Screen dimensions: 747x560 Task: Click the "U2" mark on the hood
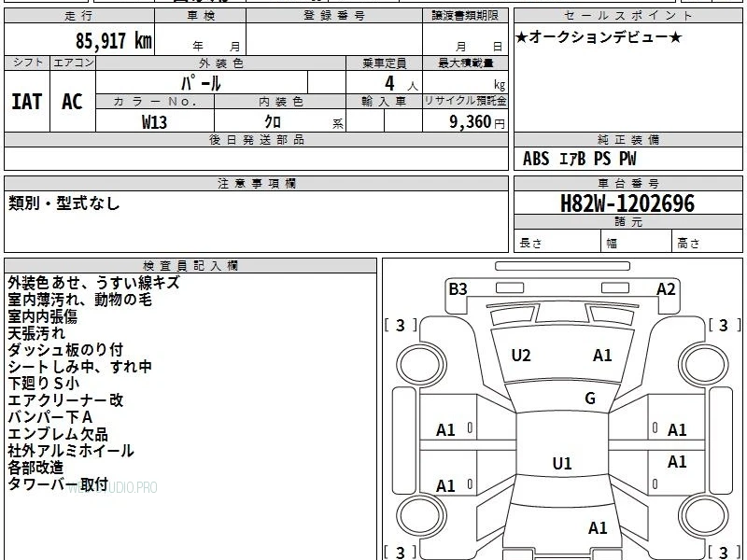click(521, 356)
